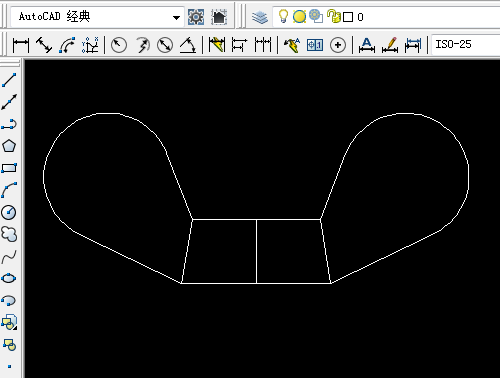Add an Angular dimension
The height and width of the screenshot is (378, 500).
tap(188, 45)
